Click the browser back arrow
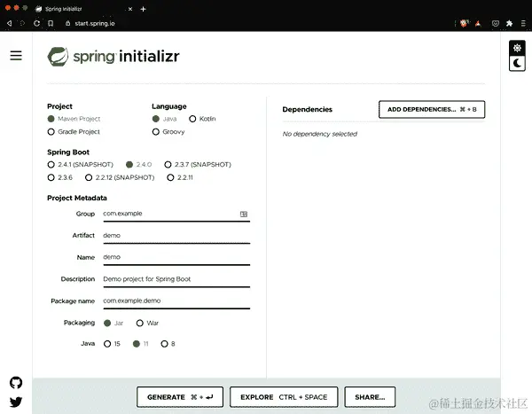The height and width of the screenshot is (414, 532). click(10, 23)
